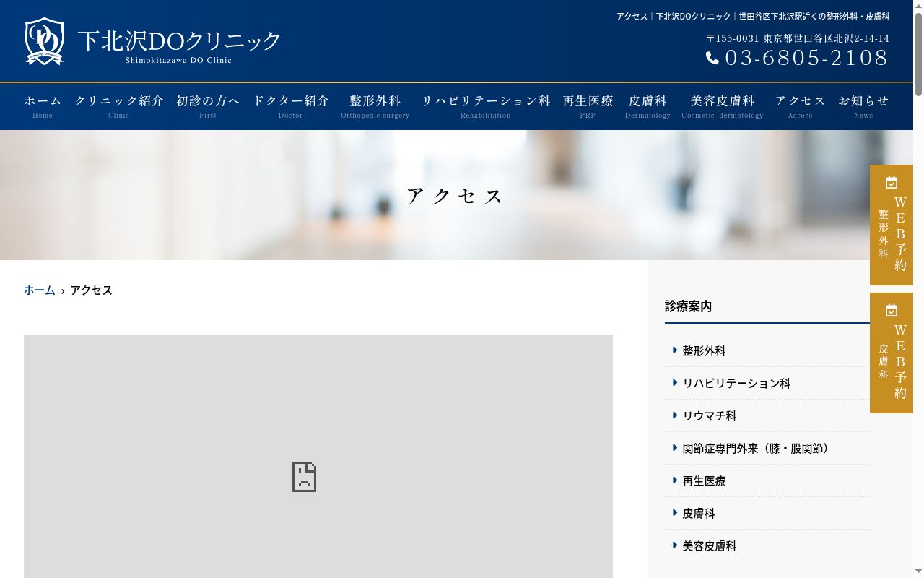Screen dimensions: 924x578
Task: Click the Shimokitazawa DO Clinic shield logo
Action: (x=44, y=41)
